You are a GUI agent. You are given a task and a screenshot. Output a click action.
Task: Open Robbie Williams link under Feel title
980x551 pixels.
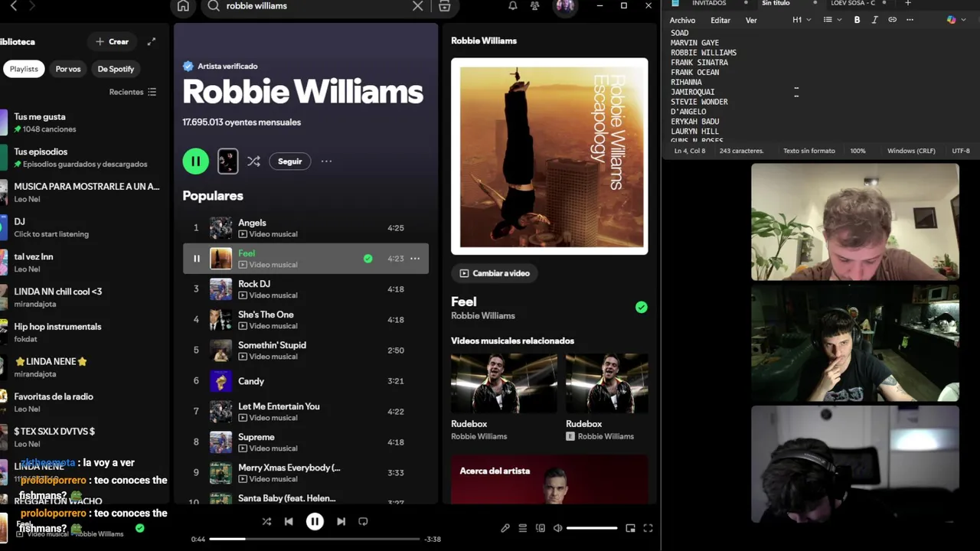483,315
